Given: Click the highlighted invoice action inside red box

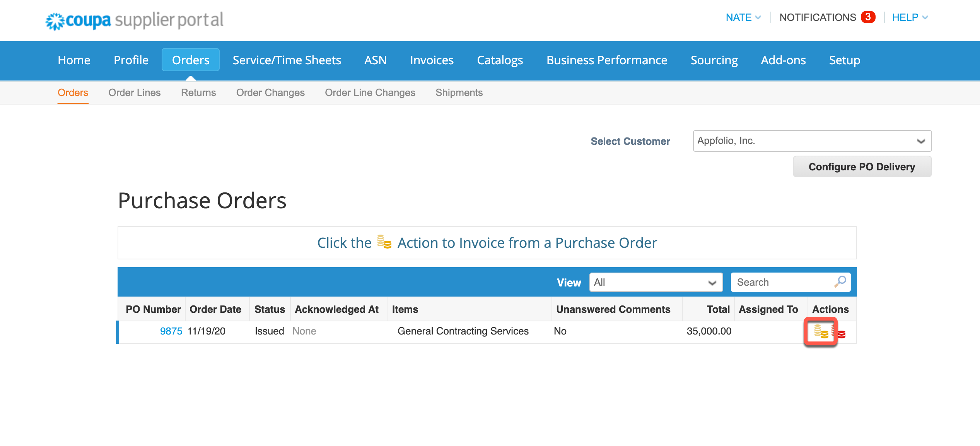Looking at the screenshot, I should [x=821, y=331].
